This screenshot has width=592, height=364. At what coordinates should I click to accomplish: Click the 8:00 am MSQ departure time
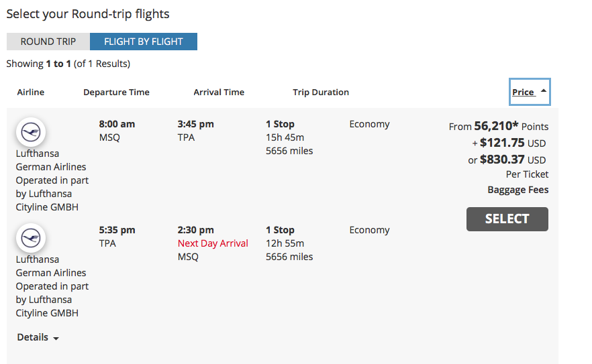point(117,131)
